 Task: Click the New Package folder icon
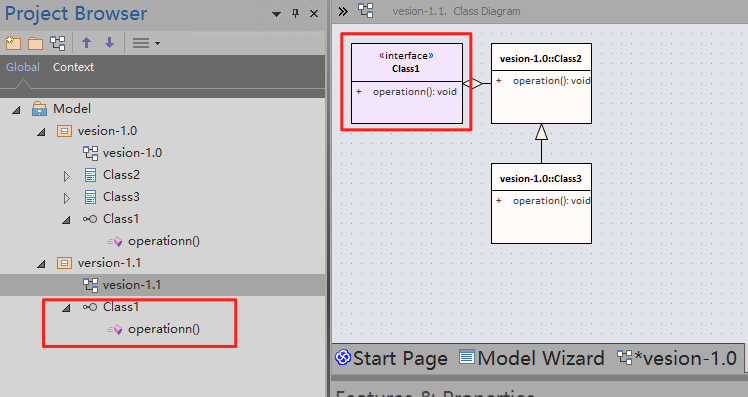coord(35,43)
